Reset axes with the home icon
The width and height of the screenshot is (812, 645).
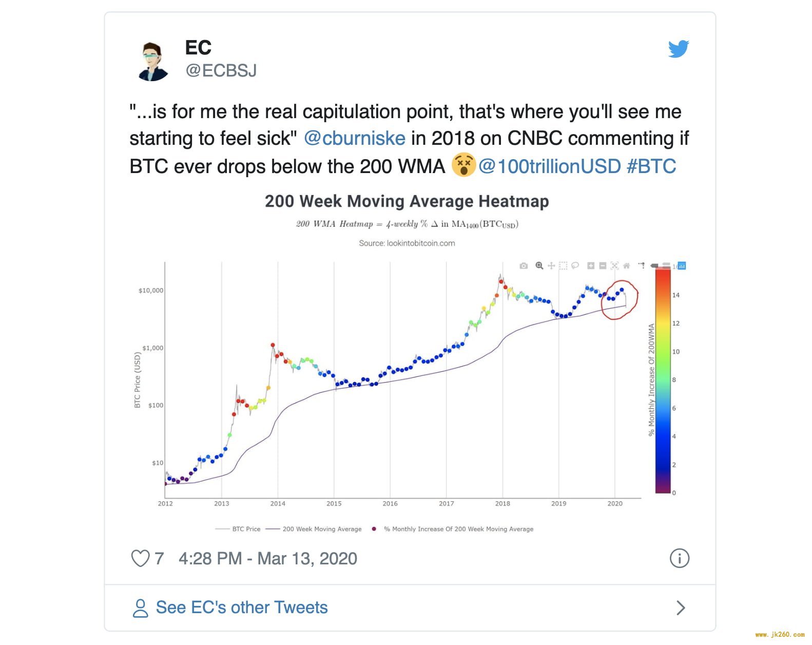click(626, 266)
